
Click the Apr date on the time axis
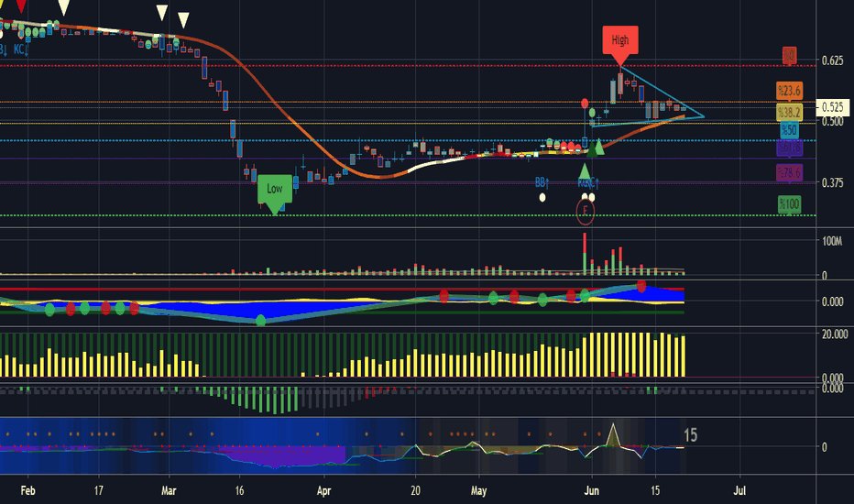click(323, 491)
